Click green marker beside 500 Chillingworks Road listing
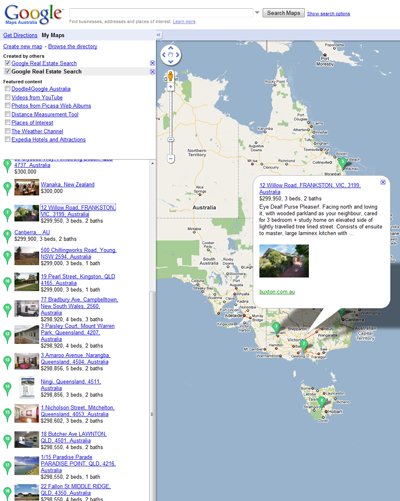Viewport: 400px width, 501px height. [x=7, y=257]
